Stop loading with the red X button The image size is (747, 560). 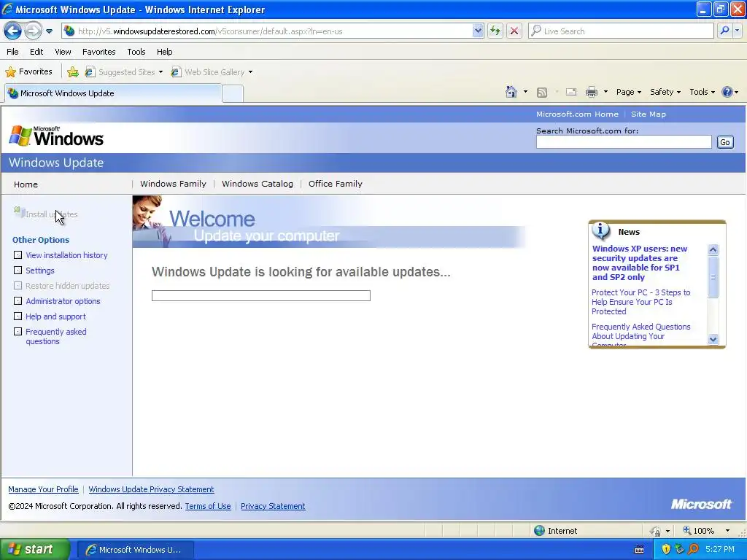coord(514,31)
